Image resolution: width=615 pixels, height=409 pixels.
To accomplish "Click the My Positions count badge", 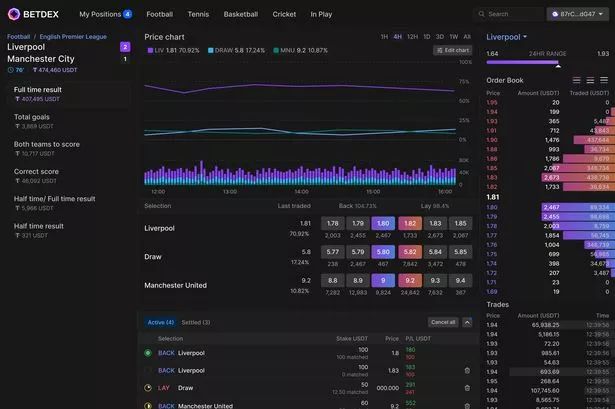I will click(x=127, y=14).
